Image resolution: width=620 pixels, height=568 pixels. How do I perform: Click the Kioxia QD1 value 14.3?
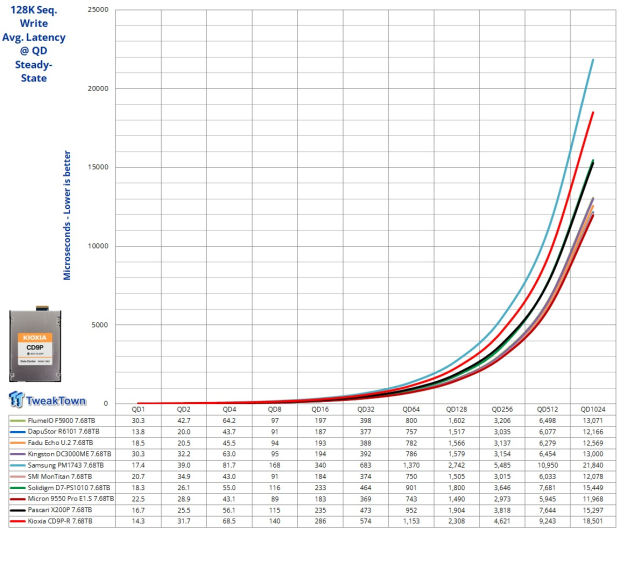[138, 521]
